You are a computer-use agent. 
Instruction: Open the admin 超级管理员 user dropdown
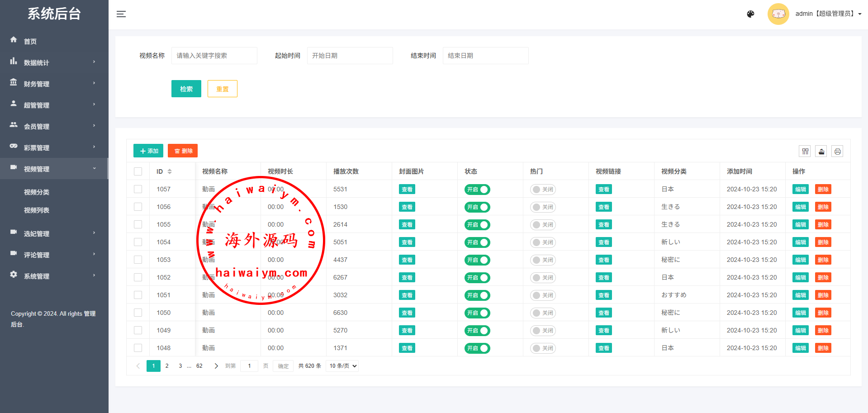pyautogui.click(x=828, y=14)
